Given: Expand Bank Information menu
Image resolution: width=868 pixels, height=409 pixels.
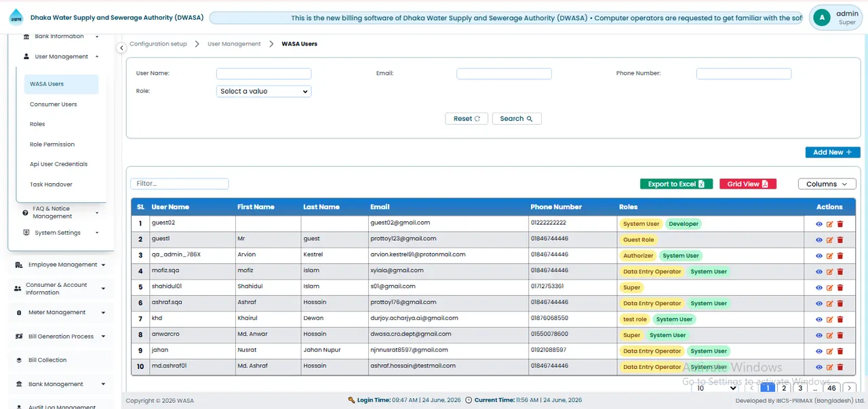Looking at the screenshot, I should tap(60, 37).
